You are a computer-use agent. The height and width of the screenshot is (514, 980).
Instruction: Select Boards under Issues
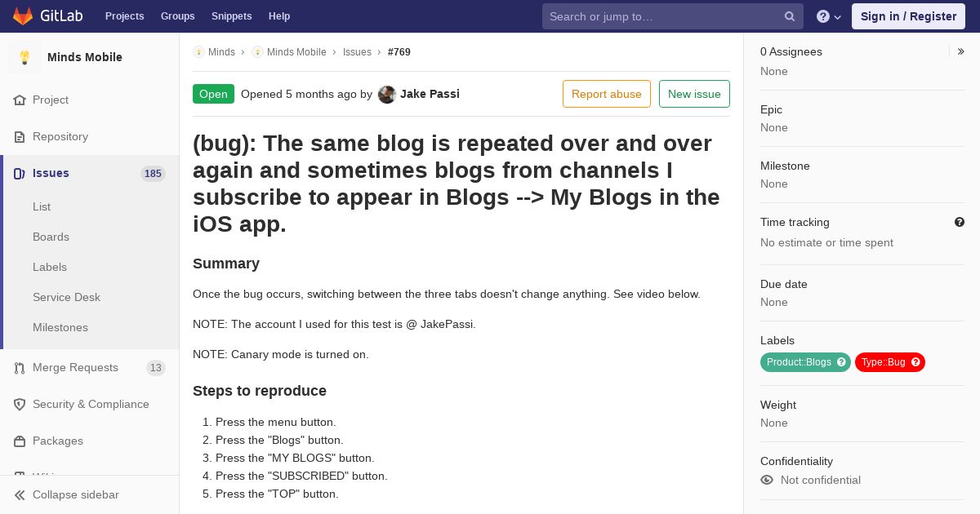(x=51, y=237)
